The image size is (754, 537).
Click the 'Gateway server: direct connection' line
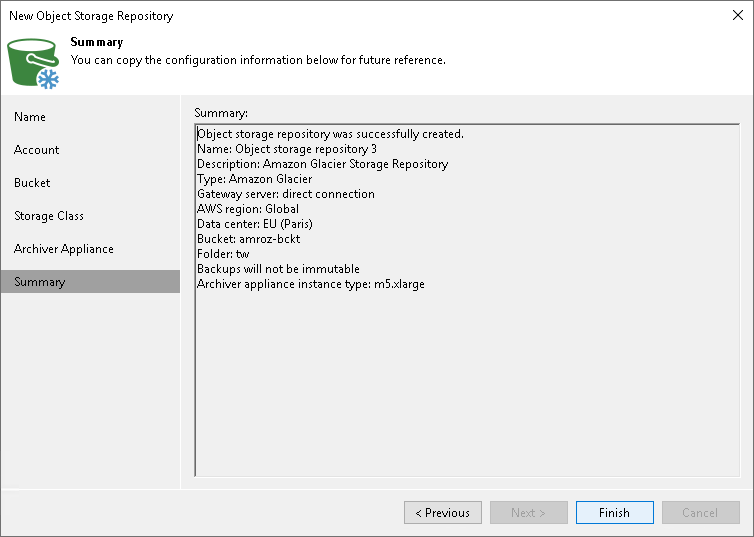286,194
